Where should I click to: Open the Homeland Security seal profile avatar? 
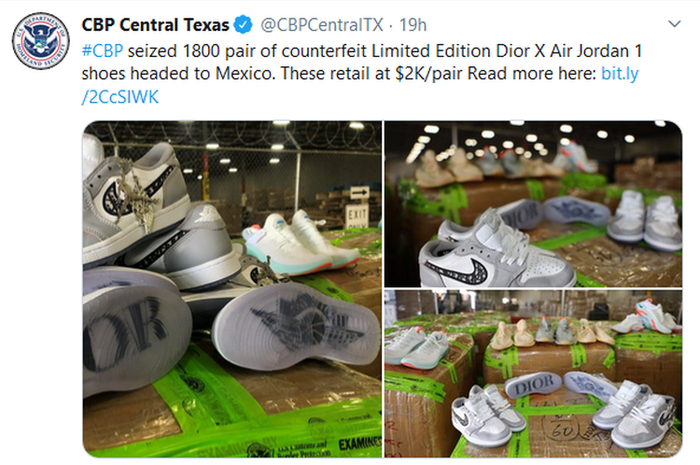pyautogui.click(x=41, y=41)
